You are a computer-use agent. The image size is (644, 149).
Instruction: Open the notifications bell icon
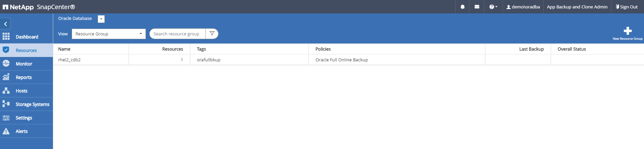tap(462, 7)
